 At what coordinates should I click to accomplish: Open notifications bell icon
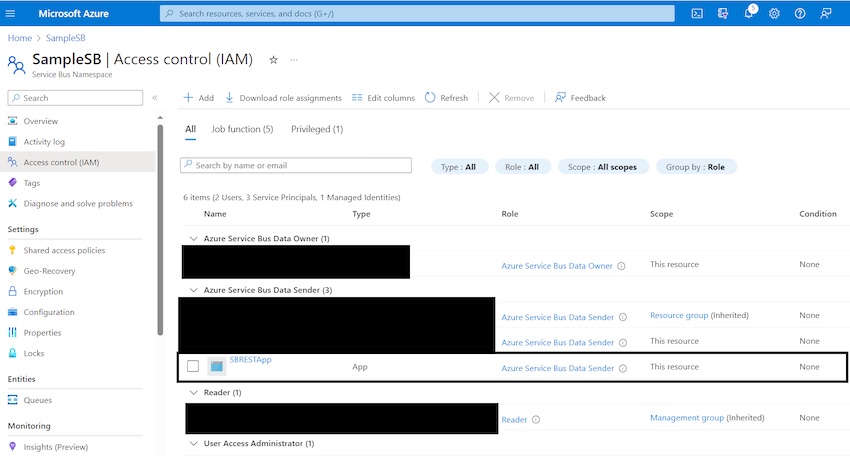point(749,14)
